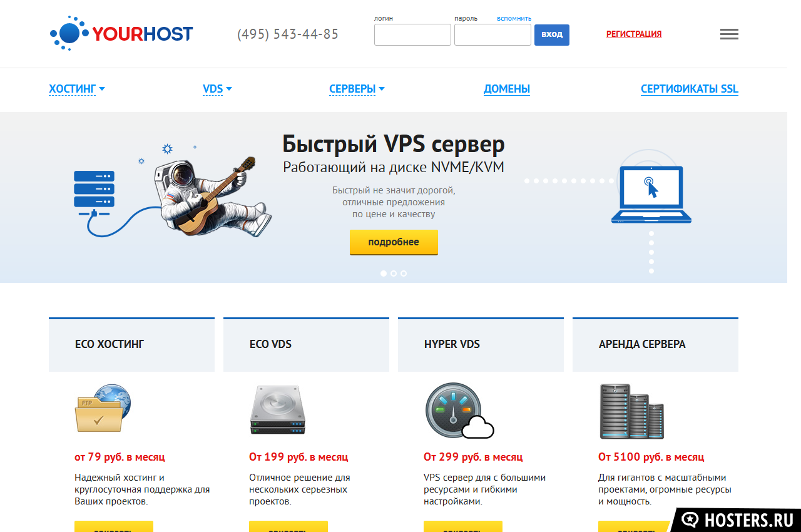Expand the VDS dropdown menu
Viewport: 801px width, 532px height.
[217, 89]
